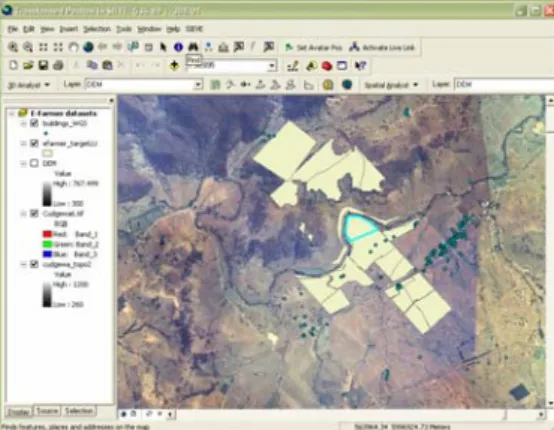554x430 pixels.
Task: Open the Window menu
Action: tap(149, 29)
